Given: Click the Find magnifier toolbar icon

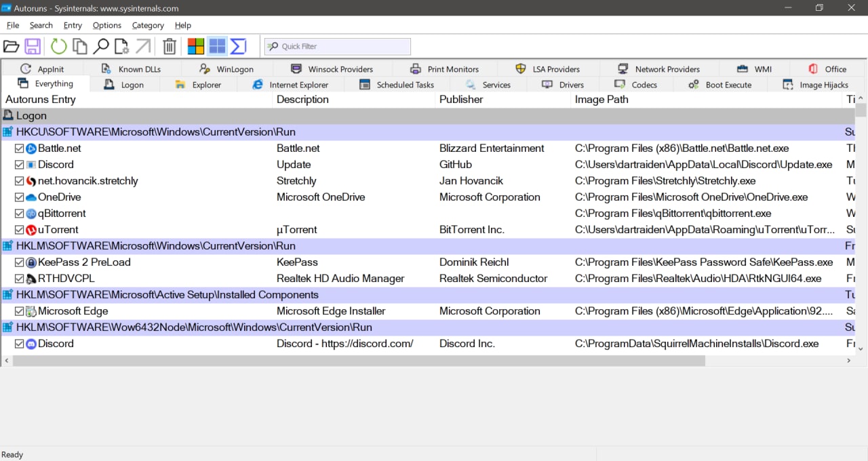Looking at the screenshot, I should tap(101, 46).
